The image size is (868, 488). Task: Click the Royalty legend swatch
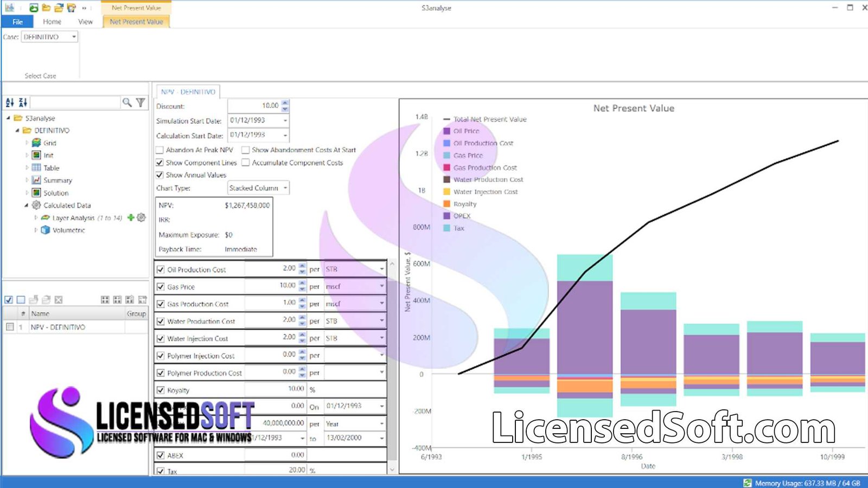pos(447,204)
